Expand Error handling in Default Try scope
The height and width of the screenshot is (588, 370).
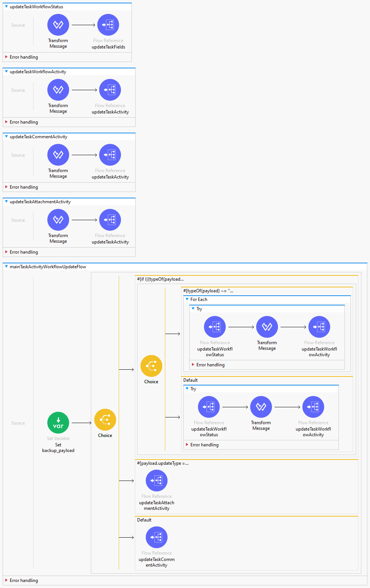click(187, 445)
